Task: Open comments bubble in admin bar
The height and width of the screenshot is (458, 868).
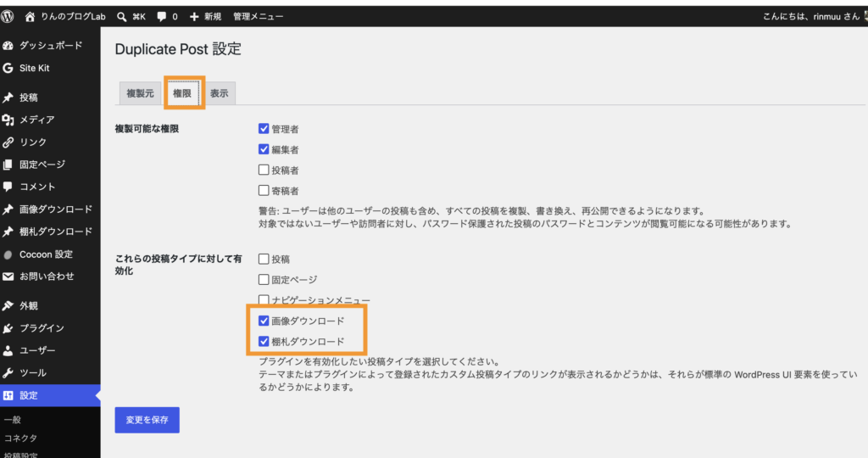Action: coord(162,17)
